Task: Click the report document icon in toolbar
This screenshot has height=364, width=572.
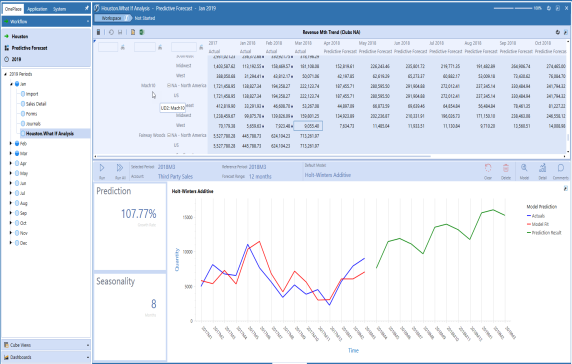Action: [133, 32]
